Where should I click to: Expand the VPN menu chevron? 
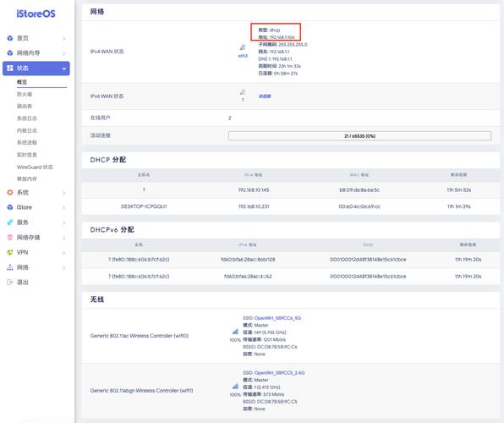[x=64, y=253]
